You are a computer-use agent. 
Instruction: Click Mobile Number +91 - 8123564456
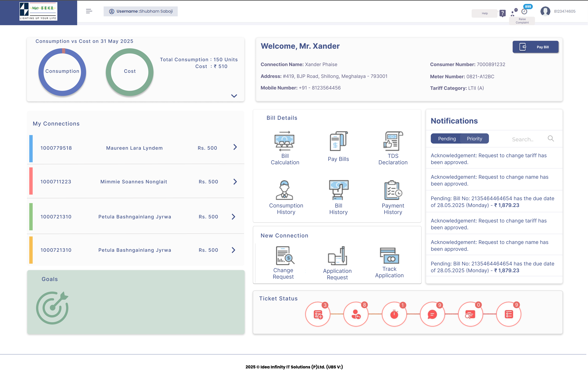[x=301, y=88]
